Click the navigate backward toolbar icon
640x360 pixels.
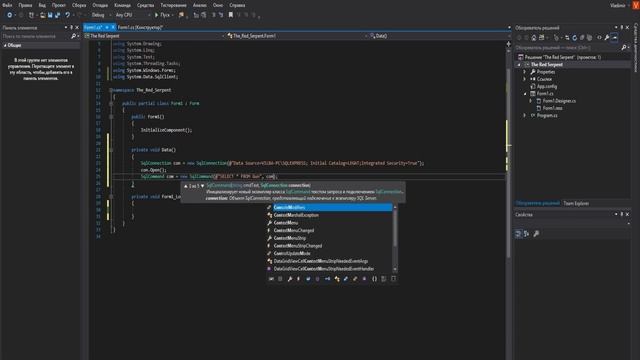pos(9,15)
